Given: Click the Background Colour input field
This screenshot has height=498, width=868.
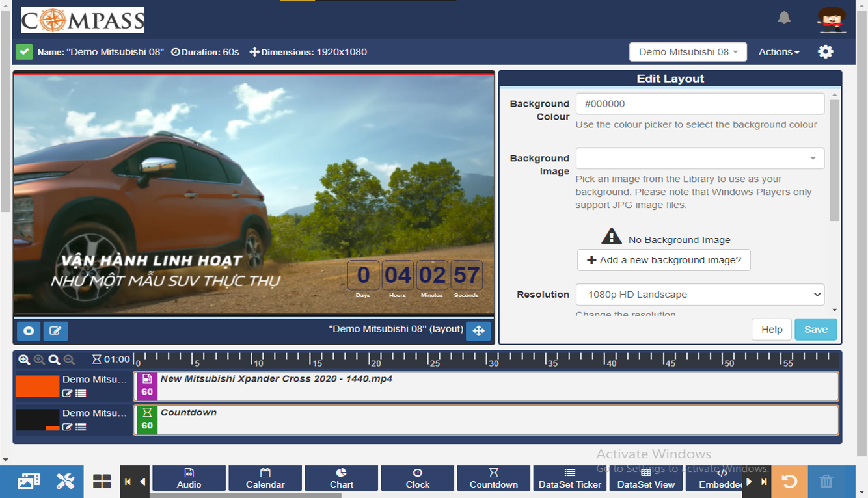Looking at the screenshot, I should click(699, 104).
